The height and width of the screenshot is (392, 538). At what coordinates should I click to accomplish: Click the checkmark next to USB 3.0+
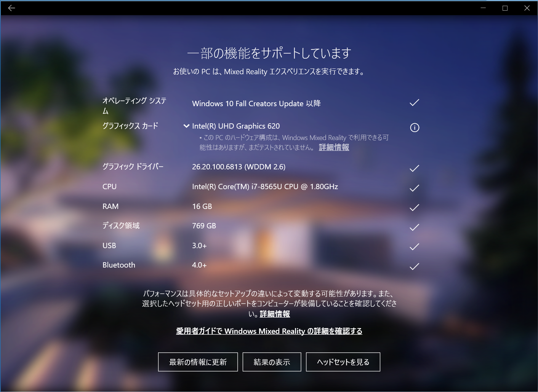click(414, 247)
